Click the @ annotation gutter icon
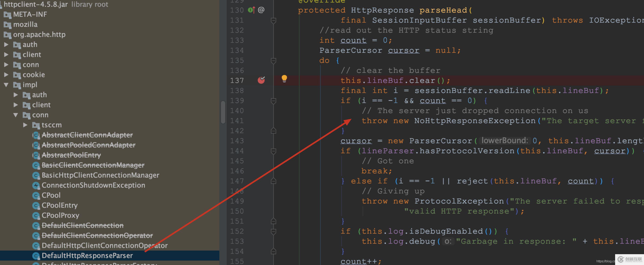 [x=261, y=10]
